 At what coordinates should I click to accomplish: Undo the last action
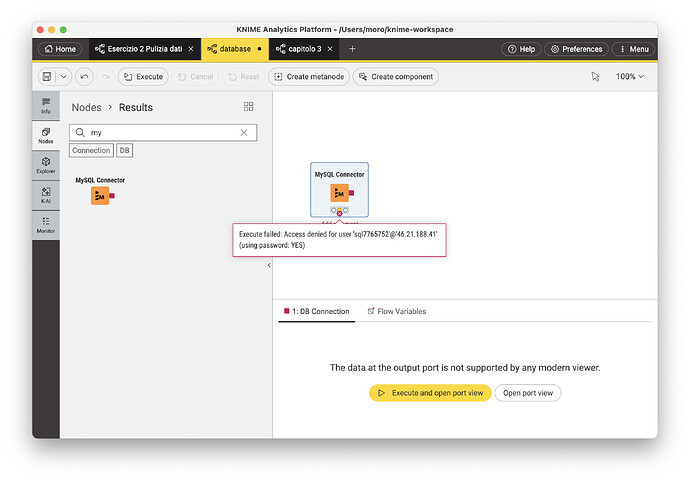point(84,77)
